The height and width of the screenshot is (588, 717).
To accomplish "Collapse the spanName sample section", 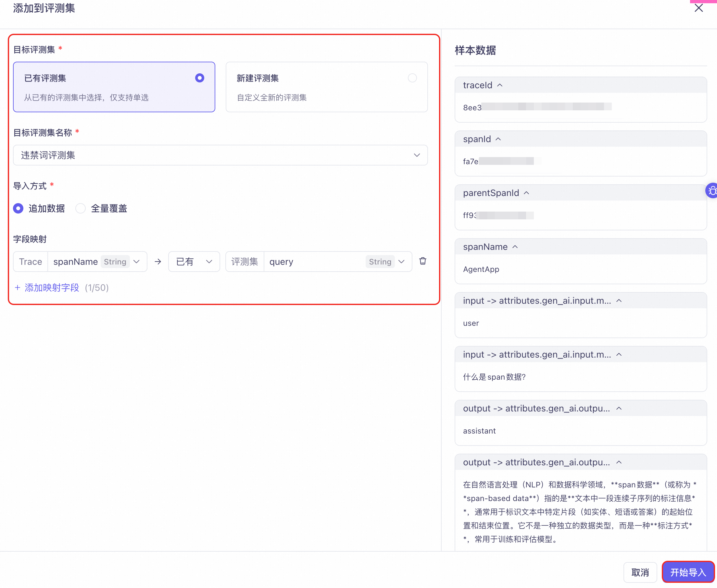I will pos(515,247).
